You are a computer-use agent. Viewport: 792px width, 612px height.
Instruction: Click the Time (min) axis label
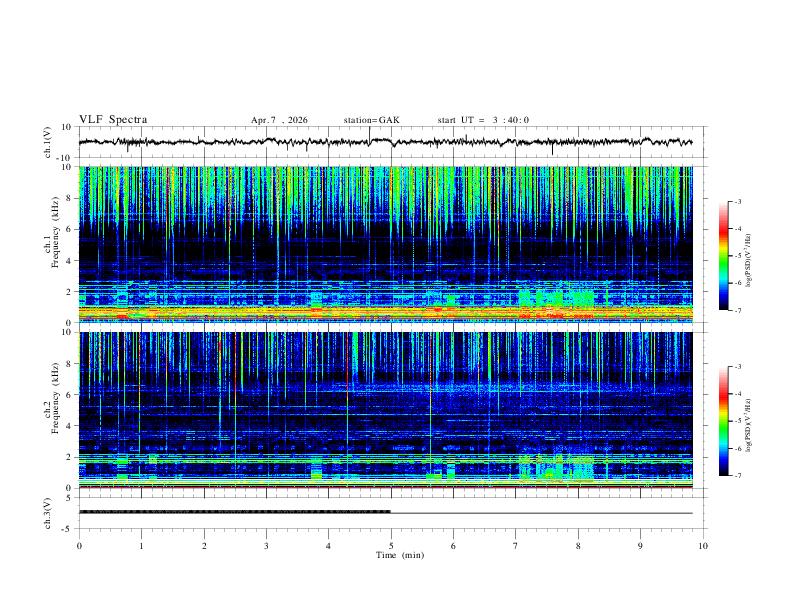coord(400,555)
